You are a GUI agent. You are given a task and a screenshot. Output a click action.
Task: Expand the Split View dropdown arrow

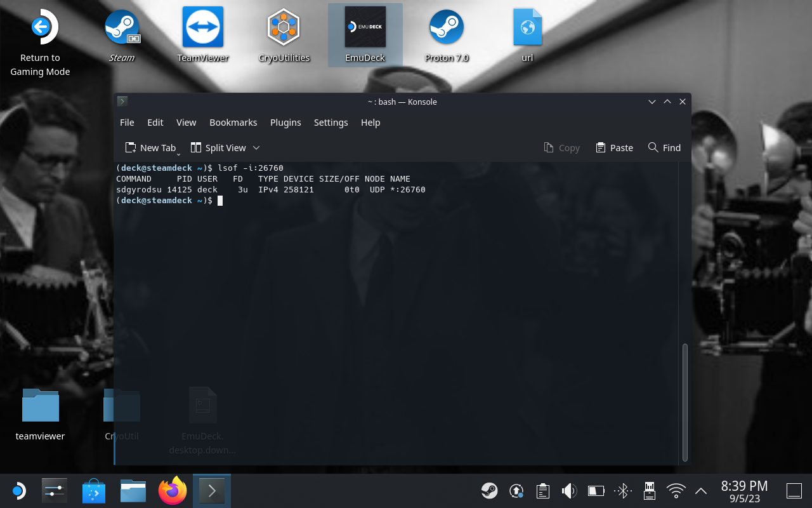[256, 148]
